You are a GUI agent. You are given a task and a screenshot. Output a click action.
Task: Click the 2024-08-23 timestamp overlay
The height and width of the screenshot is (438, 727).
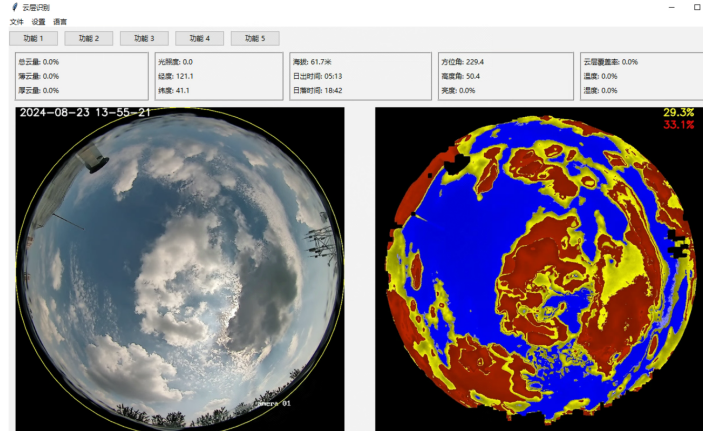[x=85, y=113]
